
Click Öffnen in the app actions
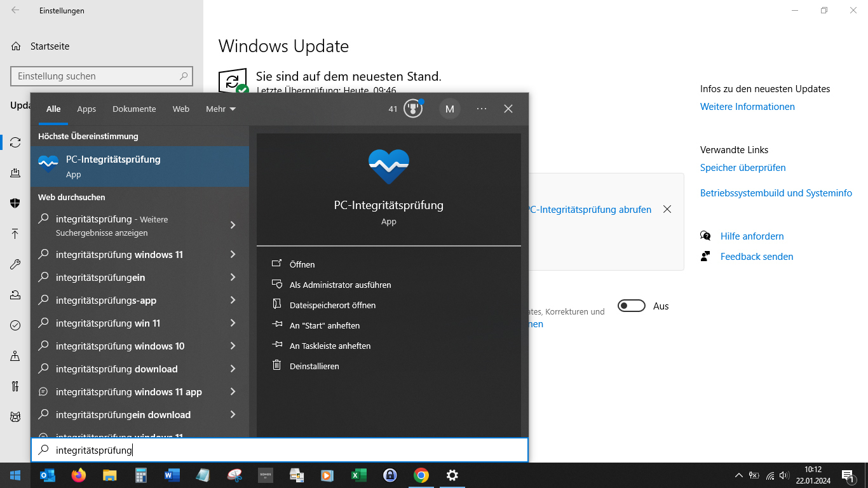coord(302,264)
